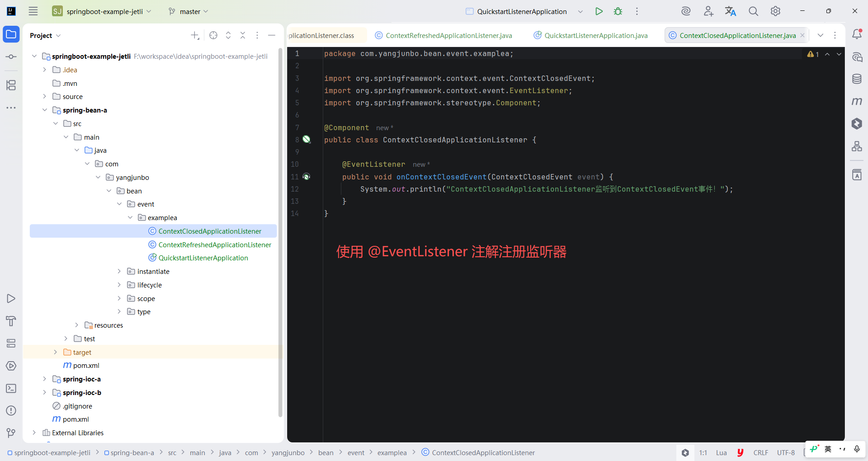868x461 pixels.
Task: Run QuickstartListenerApplication
Action: click(x=599, y=11)
